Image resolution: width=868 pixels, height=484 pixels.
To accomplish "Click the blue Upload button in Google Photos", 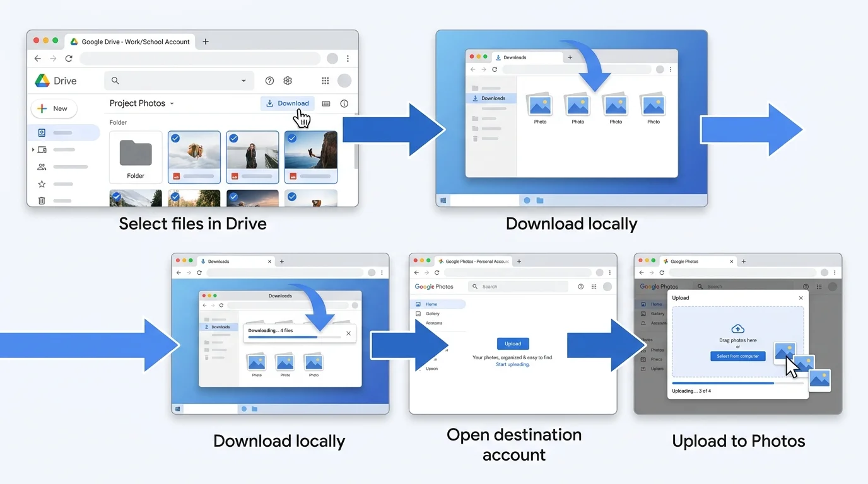I will click(x=513, y=343).
